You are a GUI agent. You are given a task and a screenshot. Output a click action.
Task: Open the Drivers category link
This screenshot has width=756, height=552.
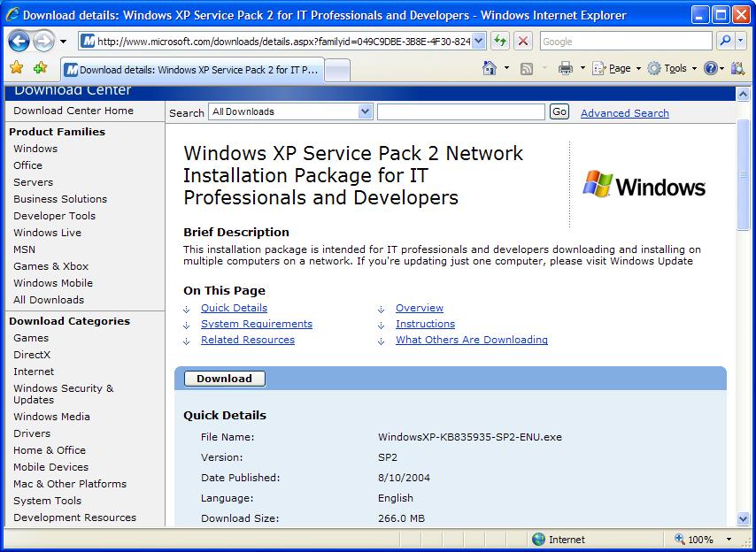pyautogui.click(x=32, y=433)
